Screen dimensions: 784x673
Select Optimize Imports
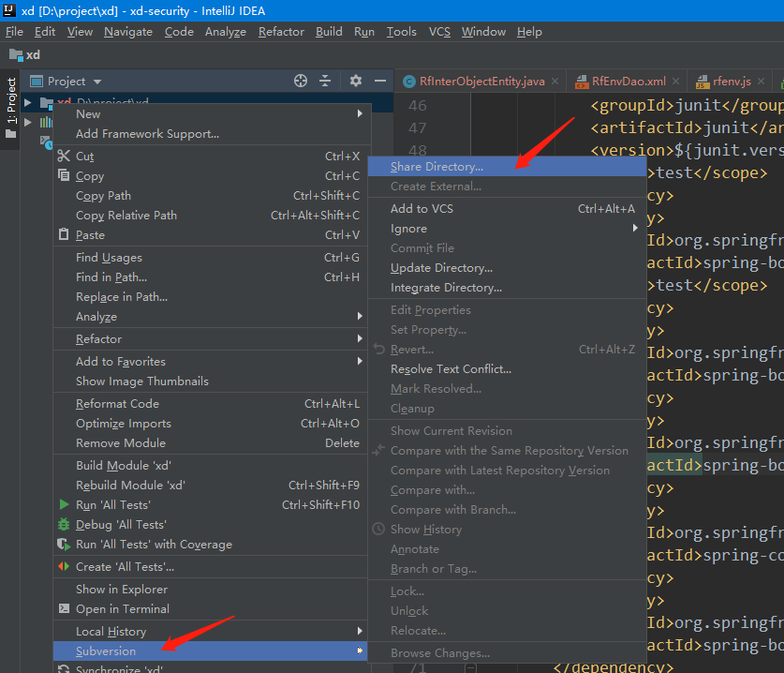(x=210, y=424)
